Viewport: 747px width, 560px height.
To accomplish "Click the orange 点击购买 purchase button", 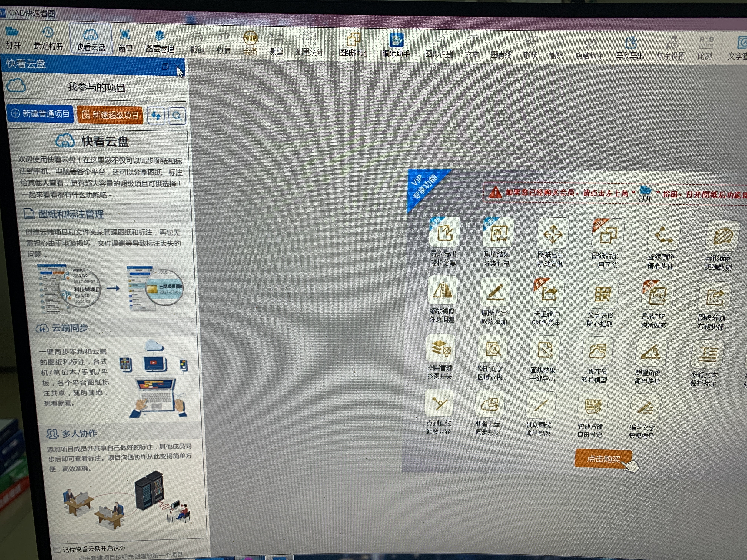I will click(603, 459).
